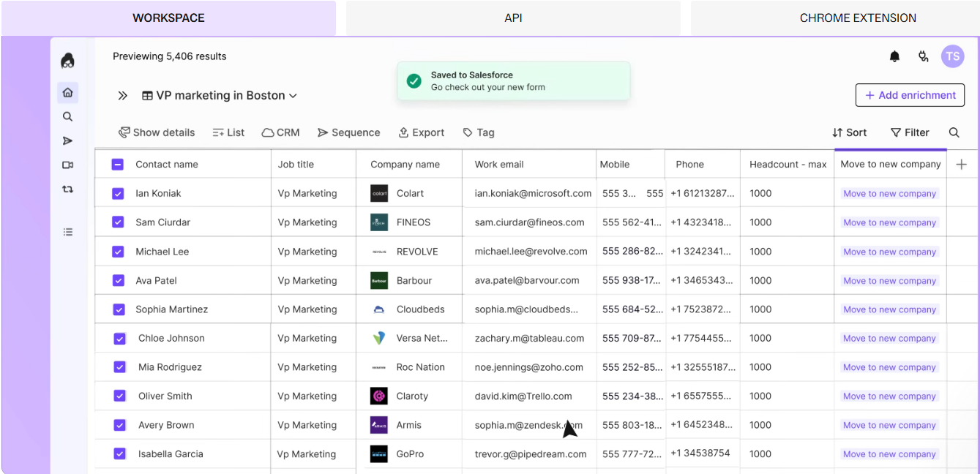Click Move to new company for Mia Rodriguez
Viewport: 980px width, 474px height.
click(889, 367)
